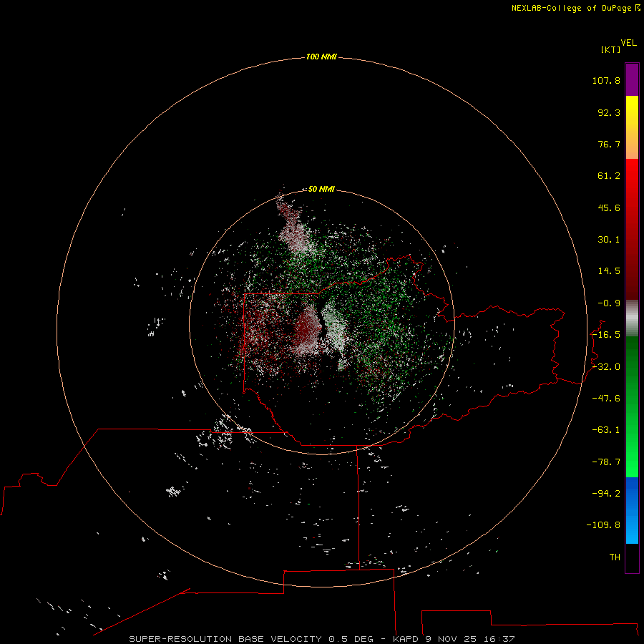
Task: Click the -109.8 legend value
Action: (x=603, y=525)
